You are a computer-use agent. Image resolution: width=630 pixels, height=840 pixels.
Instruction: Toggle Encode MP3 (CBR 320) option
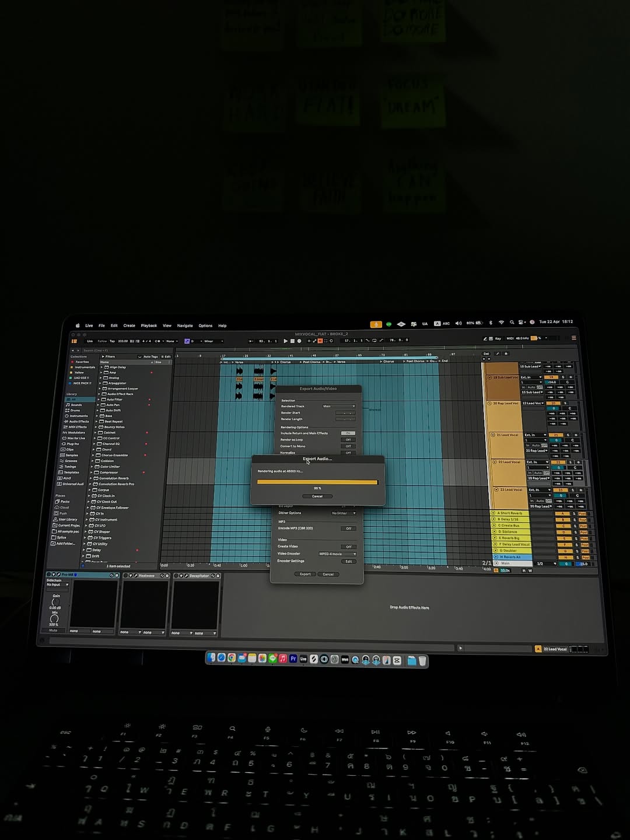tap(348, 528)
